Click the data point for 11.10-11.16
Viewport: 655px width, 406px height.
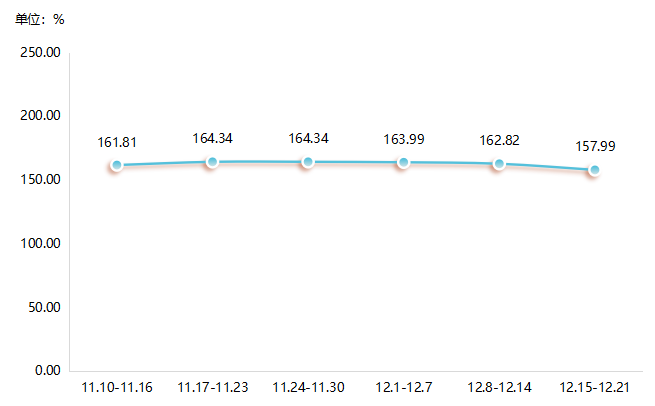117,165
